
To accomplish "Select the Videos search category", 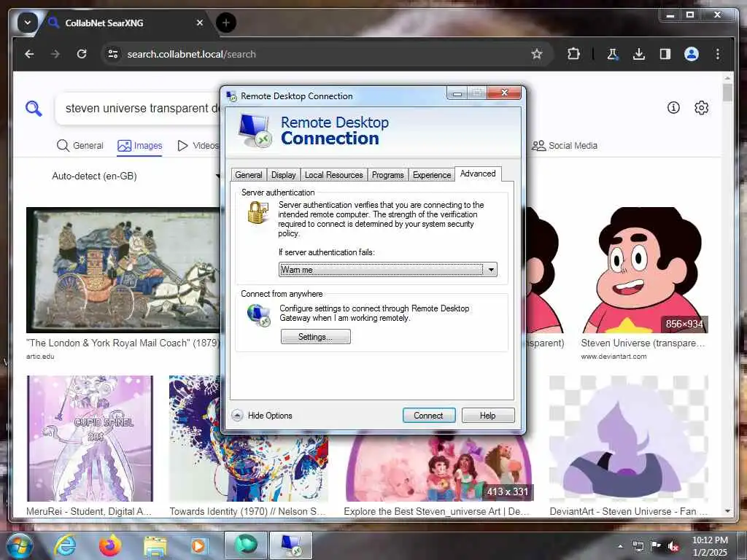I will 198,146.
